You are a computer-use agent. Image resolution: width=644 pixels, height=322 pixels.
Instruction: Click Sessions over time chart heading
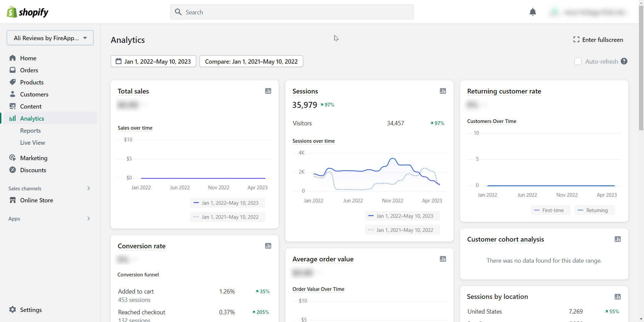coord(314,141)
